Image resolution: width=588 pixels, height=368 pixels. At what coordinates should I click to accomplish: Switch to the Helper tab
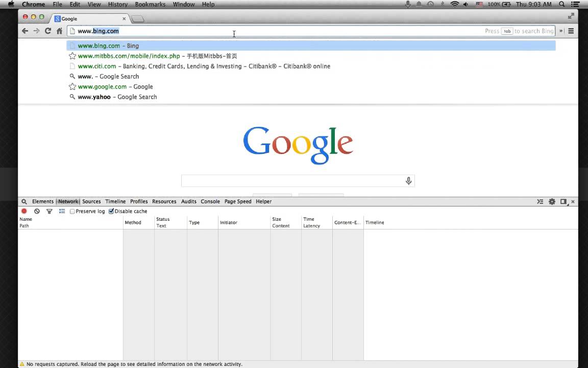click(263, 202)
